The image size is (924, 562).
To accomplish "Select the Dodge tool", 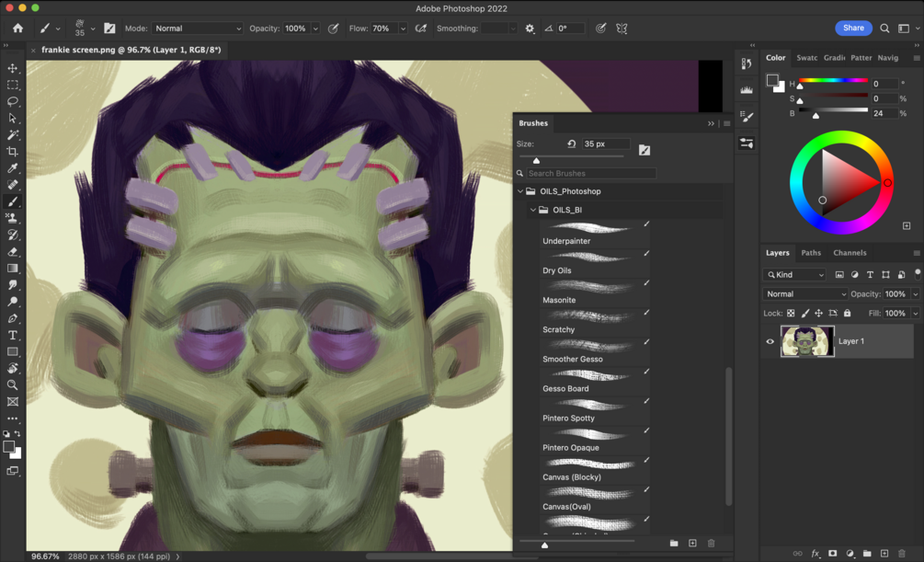I will point(12,302).
